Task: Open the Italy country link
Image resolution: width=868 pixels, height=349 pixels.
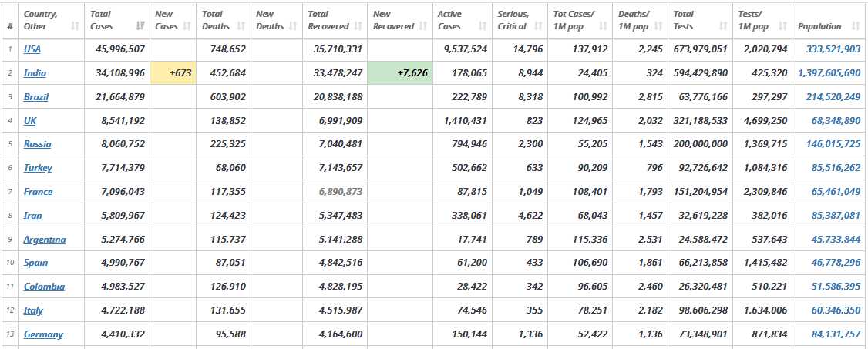Action: tap(33, 310)
